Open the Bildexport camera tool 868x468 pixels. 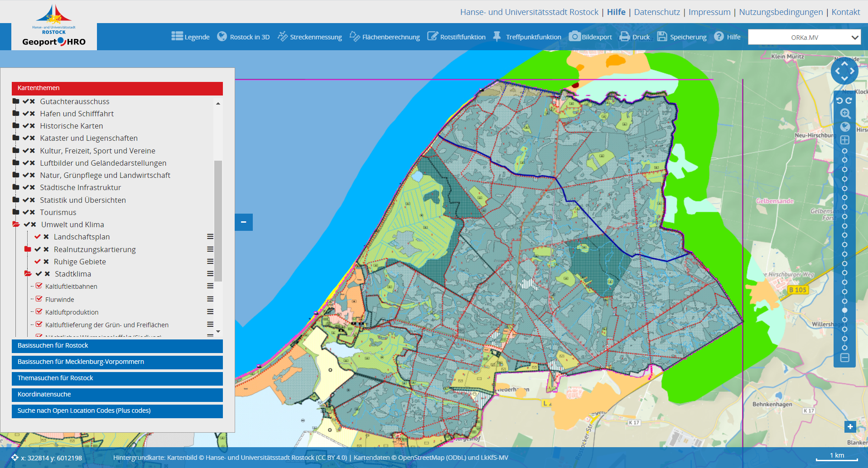click(x=590, y=37)
